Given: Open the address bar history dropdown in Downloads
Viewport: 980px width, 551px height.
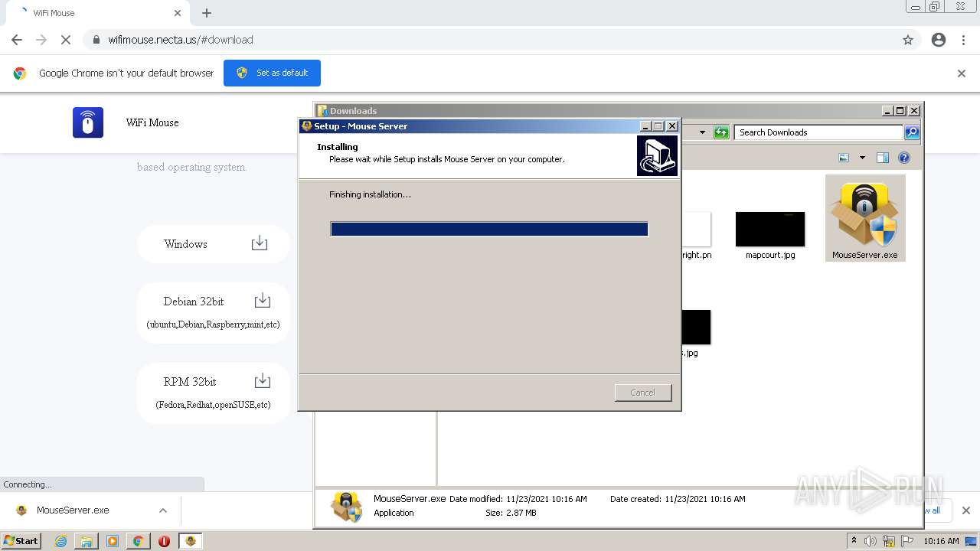Looking at the screenshot, I should tap(702, 132).
